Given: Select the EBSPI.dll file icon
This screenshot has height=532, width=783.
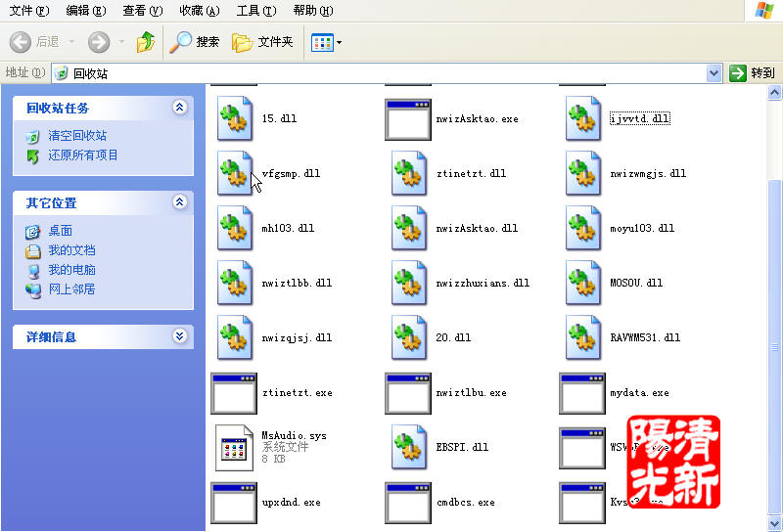Looking at the screenshot, I should click(408, 447).
